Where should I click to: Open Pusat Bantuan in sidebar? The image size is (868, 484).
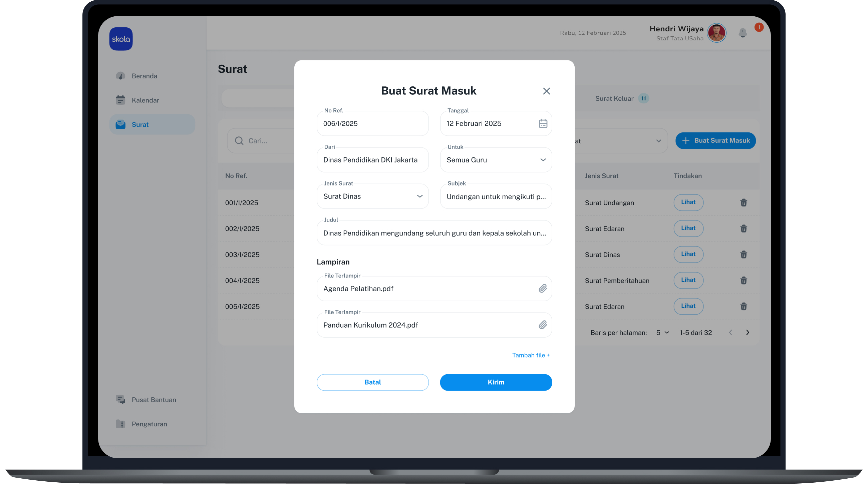pyautogui.click(x=153, y=400)
